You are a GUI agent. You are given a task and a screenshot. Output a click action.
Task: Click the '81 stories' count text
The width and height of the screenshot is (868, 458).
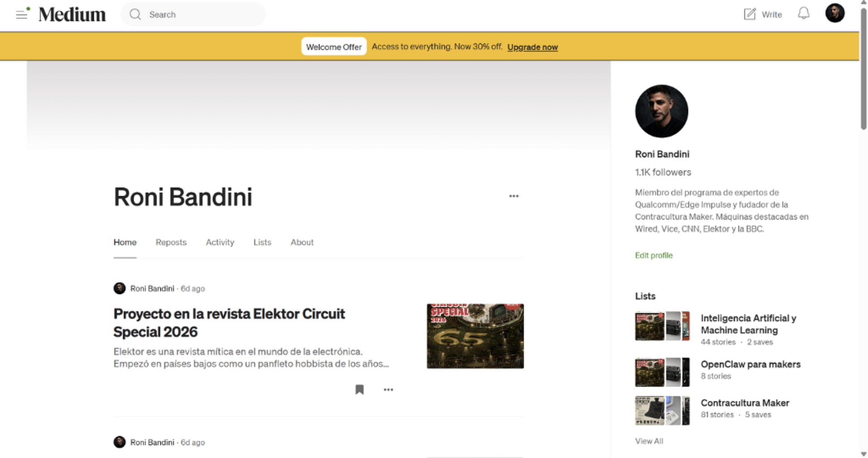click(x=717, y=415)
